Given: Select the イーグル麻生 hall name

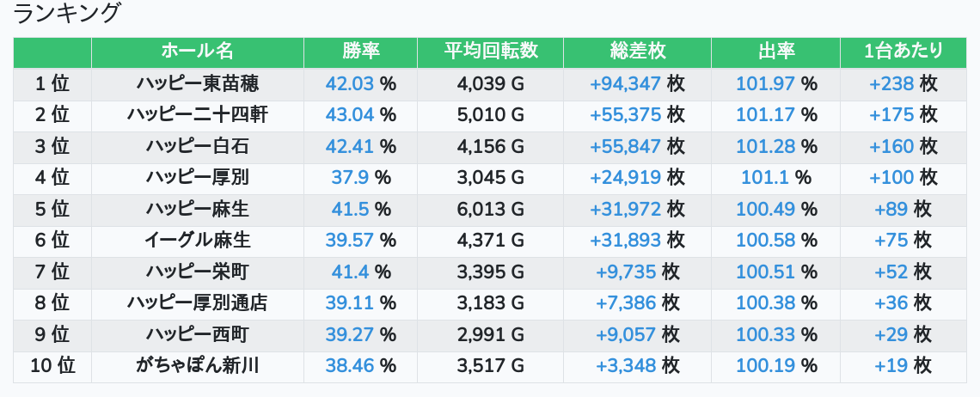Looking at the screenshot, I should click(x=198, y=240).
